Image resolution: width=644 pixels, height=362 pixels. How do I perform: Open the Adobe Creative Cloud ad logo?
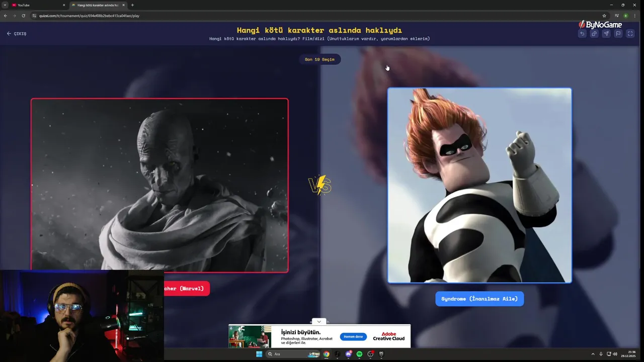[388, 336]
